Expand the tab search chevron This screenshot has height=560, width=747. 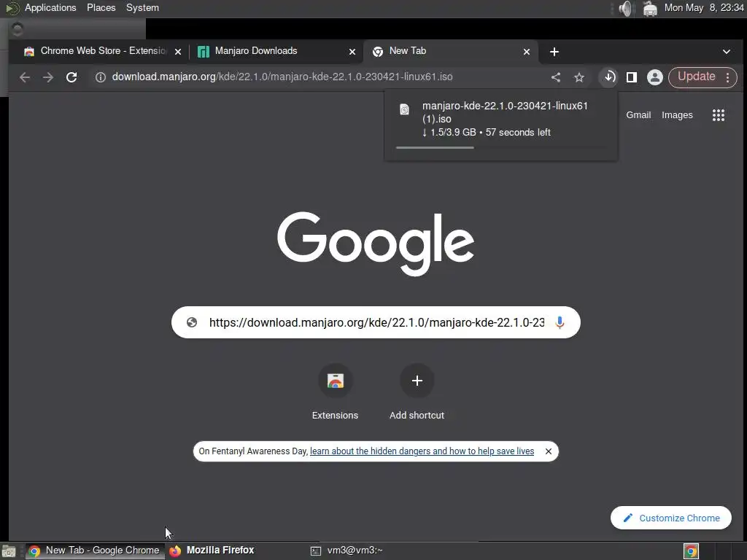(726, 52)
